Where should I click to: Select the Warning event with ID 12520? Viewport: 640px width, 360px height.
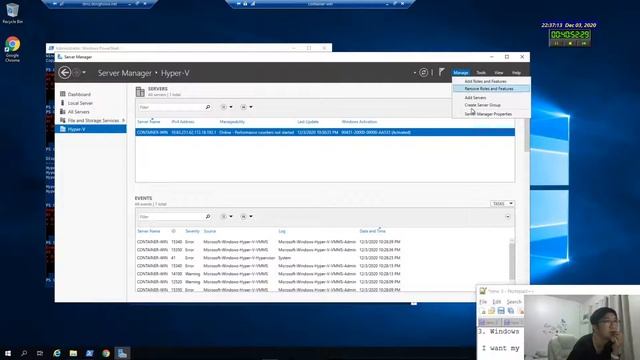click(x=322, y=282)
